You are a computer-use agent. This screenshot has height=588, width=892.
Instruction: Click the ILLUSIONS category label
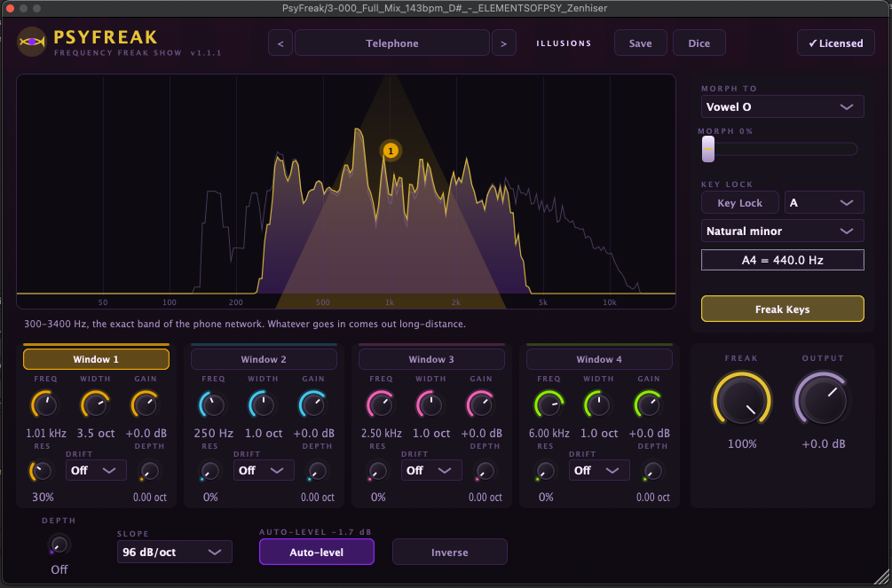[x=564, y=43]
